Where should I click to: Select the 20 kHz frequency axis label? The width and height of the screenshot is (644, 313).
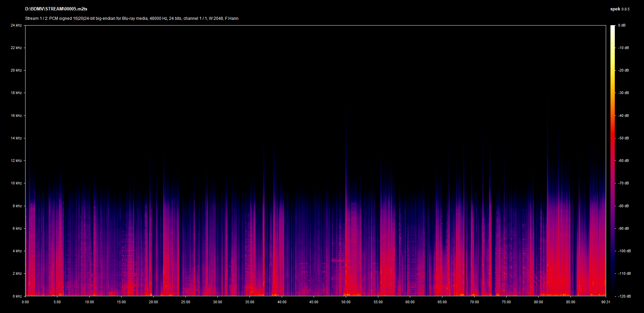point(16,70)
